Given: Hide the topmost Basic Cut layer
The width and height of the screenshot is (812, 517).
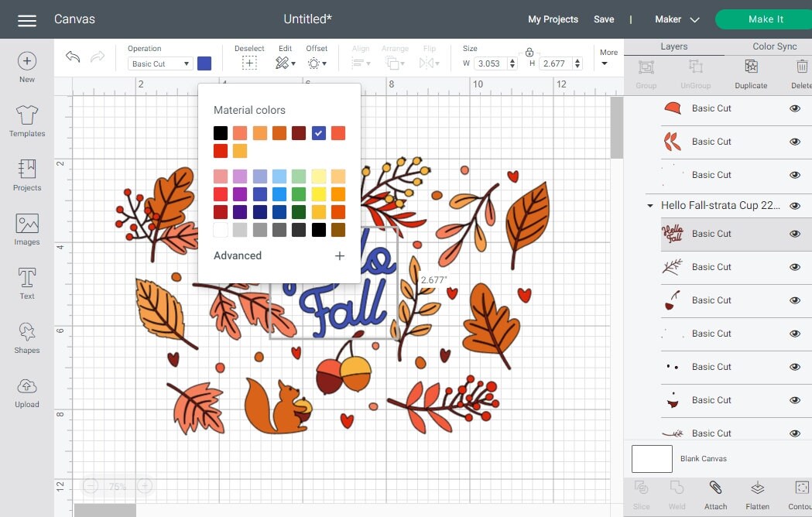Looking at the screenshot, I should point(794,108).
